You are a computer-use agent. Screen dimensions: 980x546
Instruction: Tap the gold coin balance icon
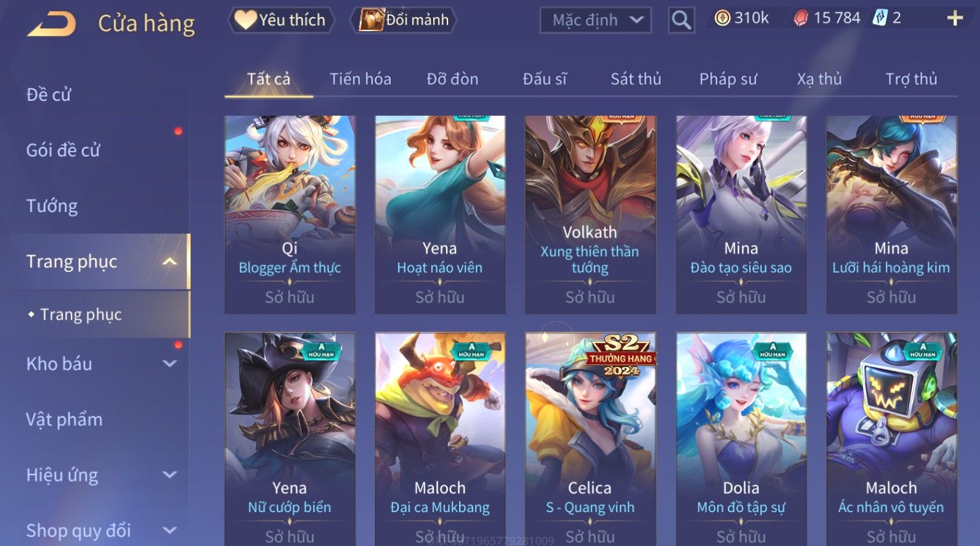[x=722, y=18]
